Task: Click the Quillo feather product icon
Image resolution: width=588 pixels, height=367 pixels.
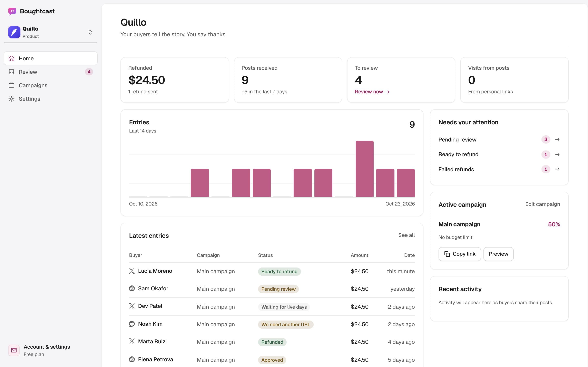Action: (14, 32)
